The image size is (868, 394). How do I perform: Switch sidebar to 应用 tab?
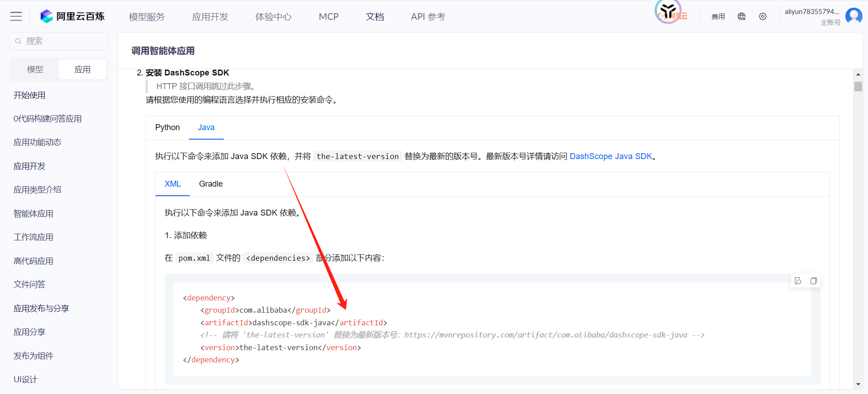(83, 70)
